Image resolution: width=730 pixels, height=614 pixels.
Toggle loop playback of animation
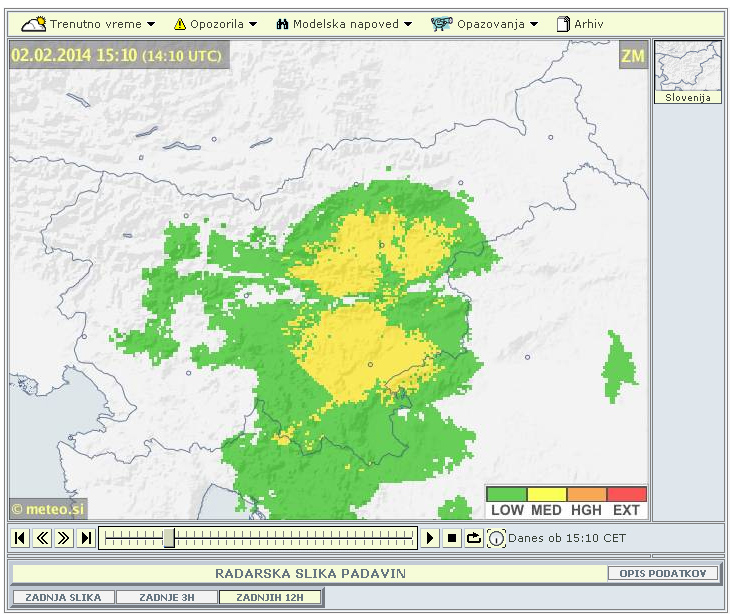click(474, 538)
